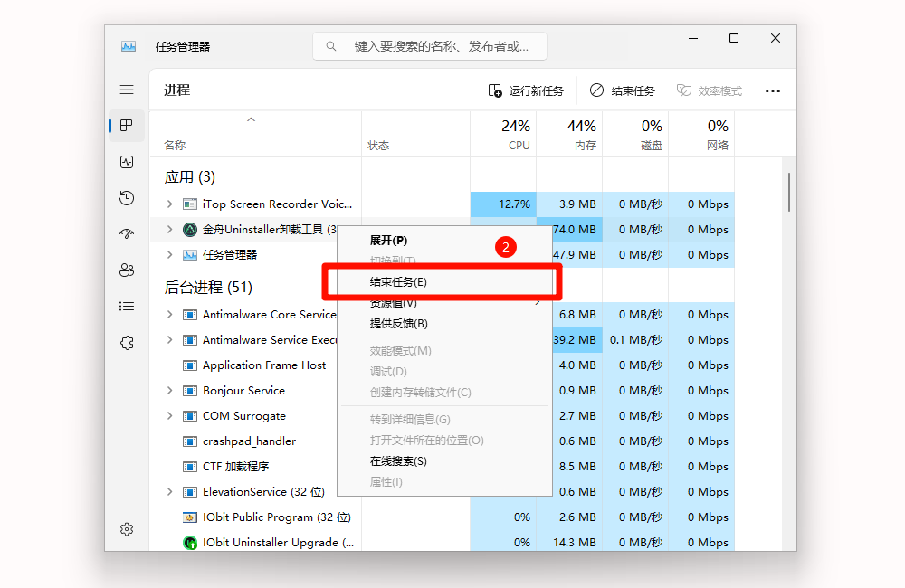Click the Application Frame Host icon

pyautogui.click(x=189, y=365)
